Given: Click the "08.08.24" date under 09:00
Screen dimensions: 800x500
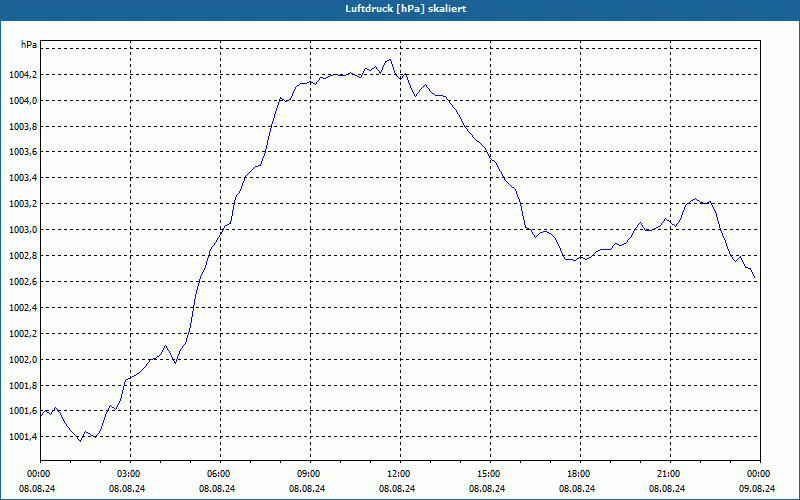Looking at the screenshot, I should tap(307, 488).
